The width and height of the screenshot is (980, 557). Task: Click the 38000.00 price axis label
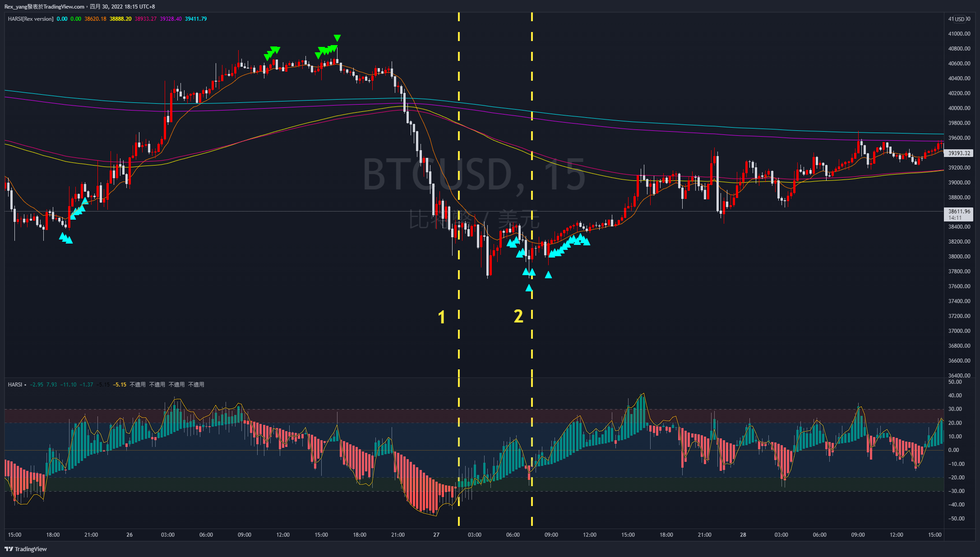[x=959, y=257]
